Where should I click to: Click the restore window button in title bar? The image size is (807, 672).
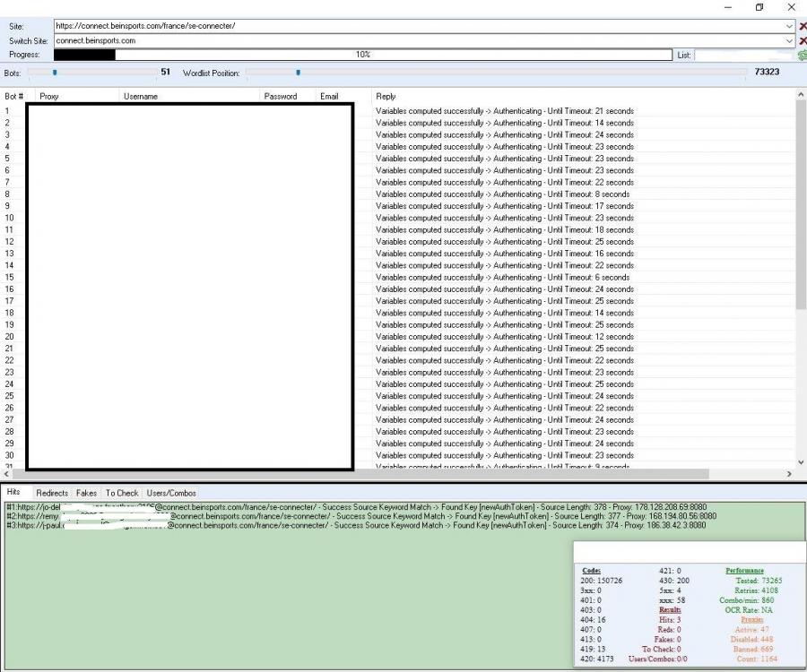click(759, 7)
